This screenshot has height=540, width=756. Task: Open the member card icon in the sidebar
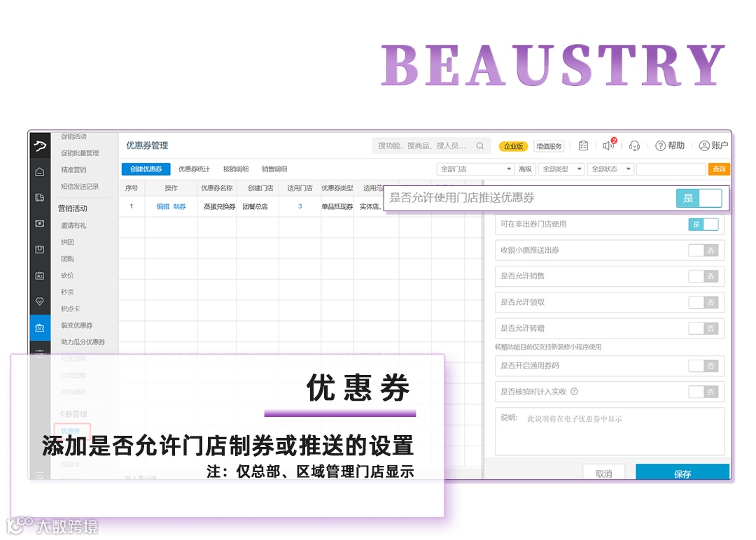tap(40, 276)
